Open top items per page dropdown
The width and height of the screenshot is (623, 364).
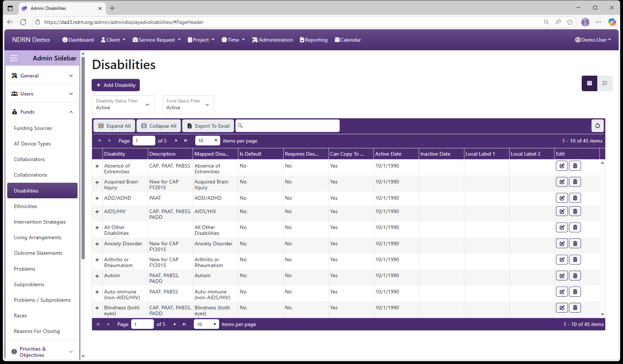(x=208, y=141)
